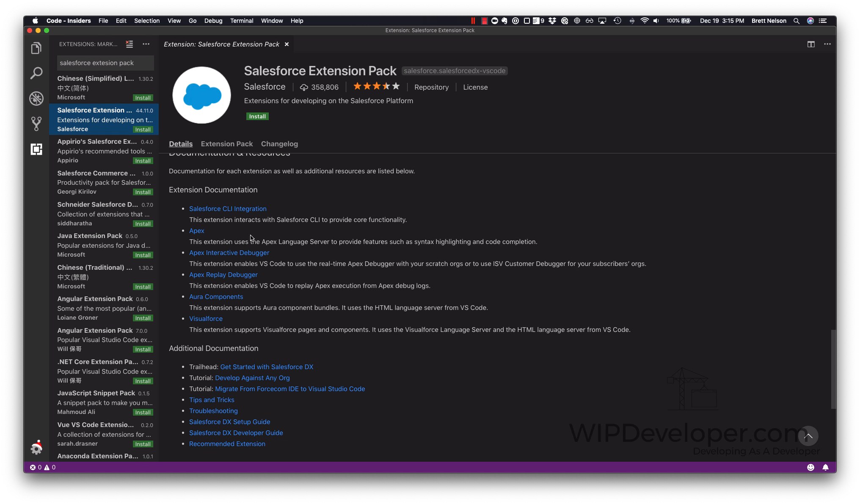Open the Wi-Fi status menu
The height and width of the screenshot is (504, 860).
[645, 21]
